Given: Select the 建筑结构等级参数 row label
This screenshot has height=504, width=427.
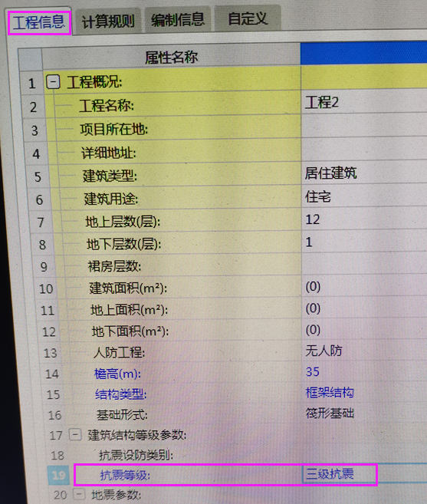Looking at the screenshot, I should (x=137, y=435).
